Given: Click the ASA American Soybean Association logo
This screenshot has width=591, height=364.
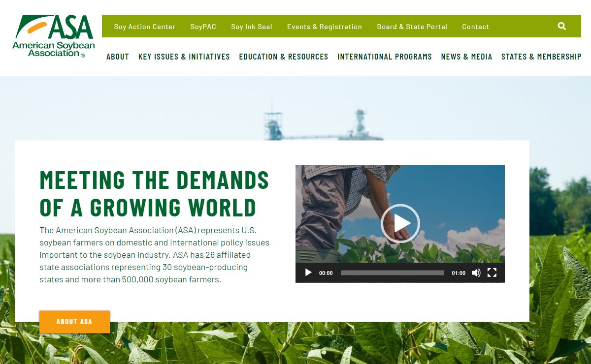Looking at the screenshot, I should 53,36.
